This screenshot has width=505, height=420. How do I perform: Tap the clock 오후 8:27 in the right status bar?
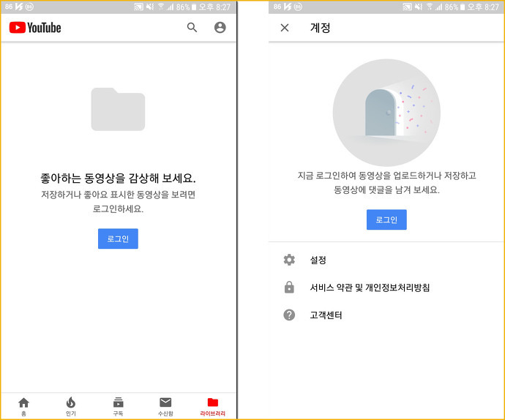coord(483,7)
